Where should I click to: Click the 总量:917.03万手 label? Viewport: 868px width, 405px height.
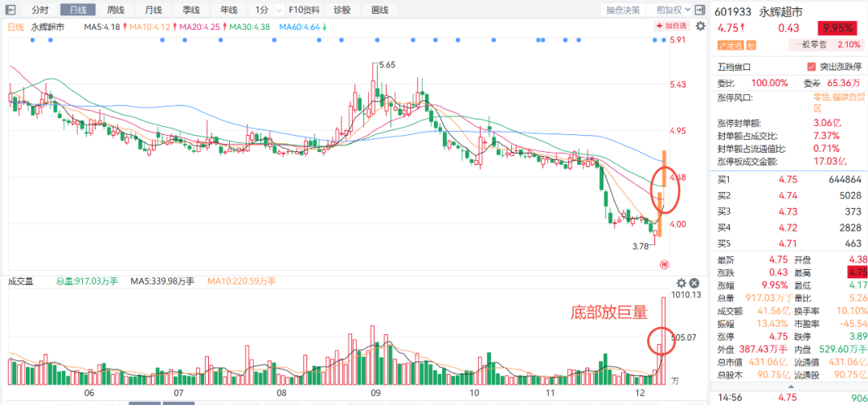click(87, 281)
